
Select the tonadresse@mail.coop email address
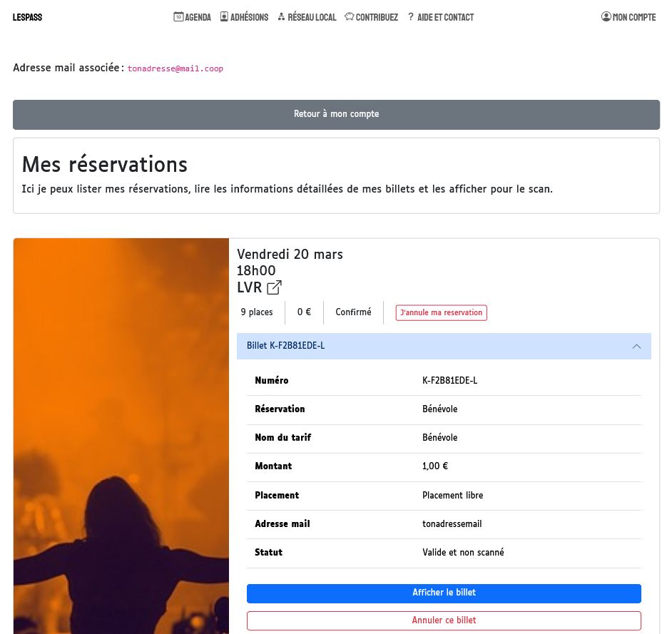tap(175, 68)
